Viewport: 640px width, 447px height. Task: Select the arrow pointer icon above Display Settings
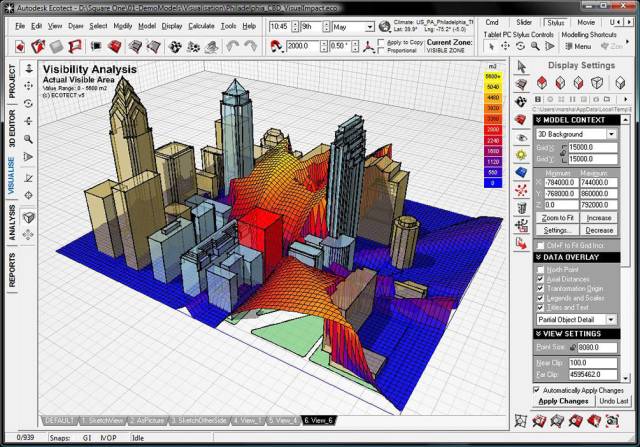click(x=521, y=67)
